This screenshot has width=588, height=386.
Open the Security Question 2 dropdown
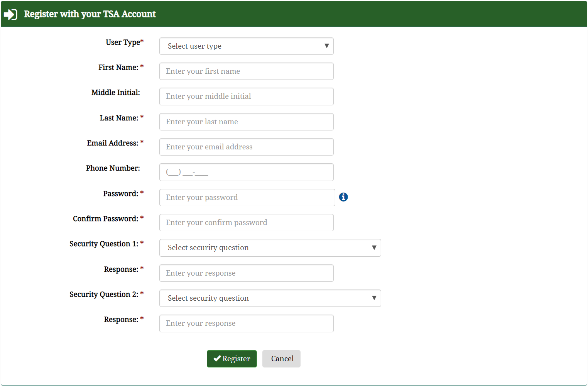(x=270, y=298)
